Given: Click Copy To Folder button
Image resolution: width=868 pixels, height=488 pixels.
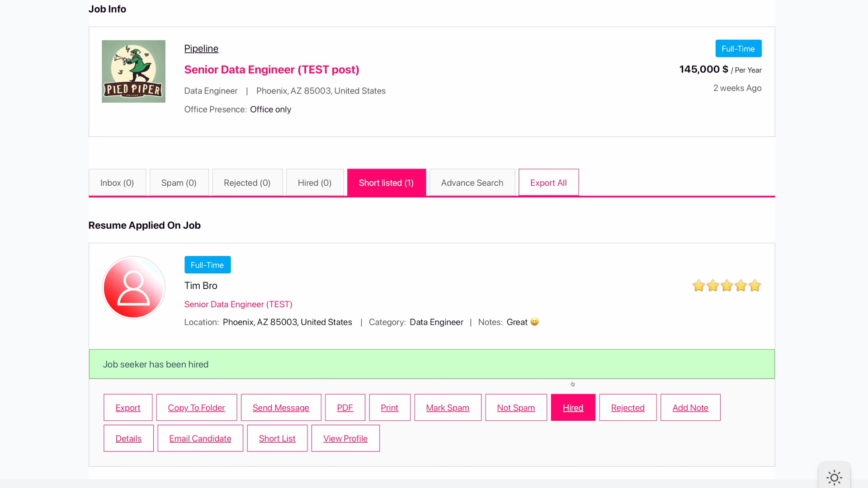Looking at the screenshot, I should click(196, 408).
